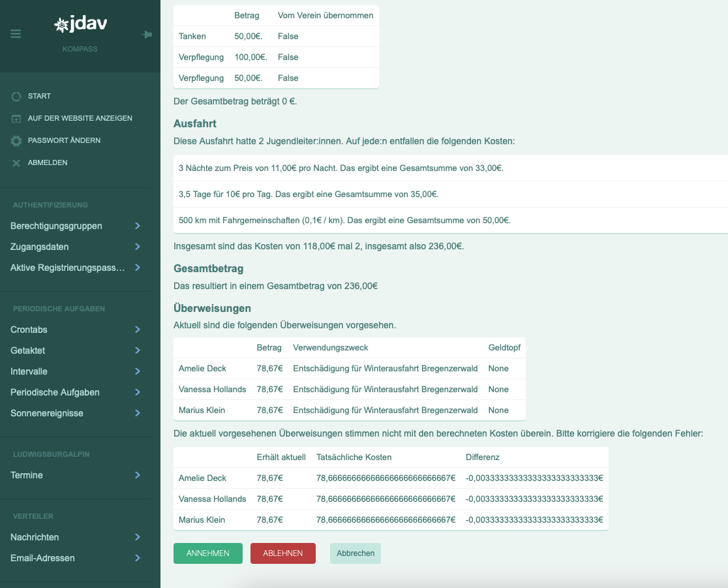This screenshot has height=588, width=728.
Task: Open Passwort ändern link
Action: (x=64, y=140)
